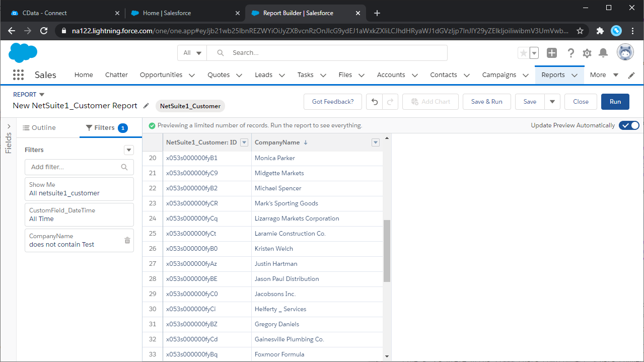Open the Setup gear icon
The image size is (644, 362).
coord(587,53)
